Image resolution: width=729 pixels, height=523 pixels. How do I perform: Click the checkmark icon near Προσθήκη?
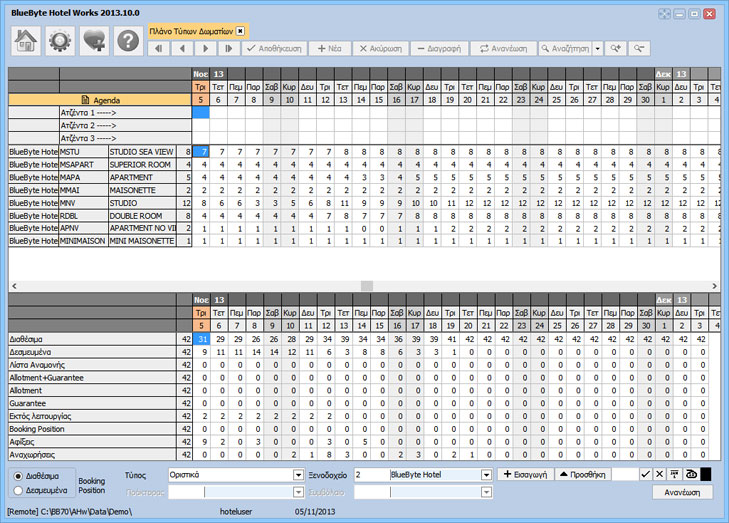(645, 474)
